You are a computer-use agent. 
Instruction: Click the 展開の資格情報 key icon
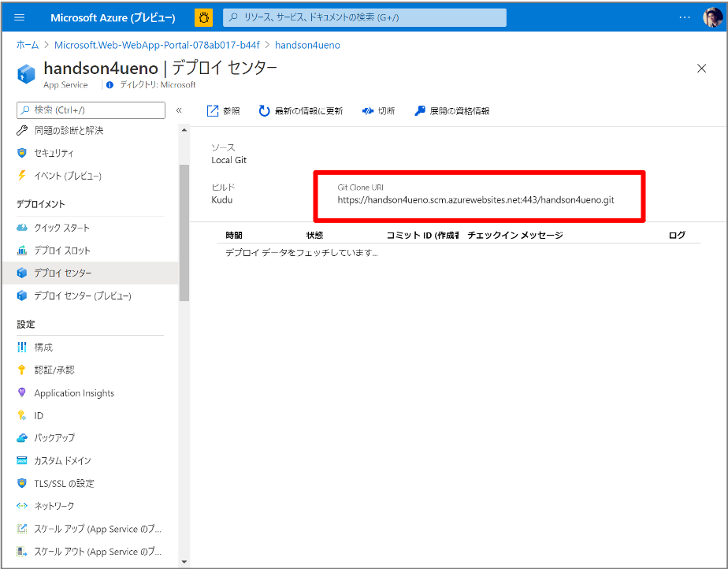[x=420, y=110]
